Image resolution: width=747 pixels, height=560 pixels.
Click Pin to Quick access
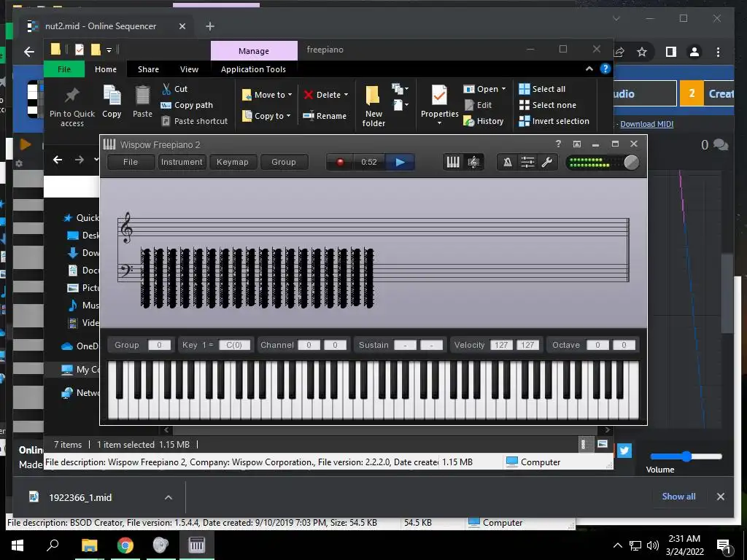(72, 106)
